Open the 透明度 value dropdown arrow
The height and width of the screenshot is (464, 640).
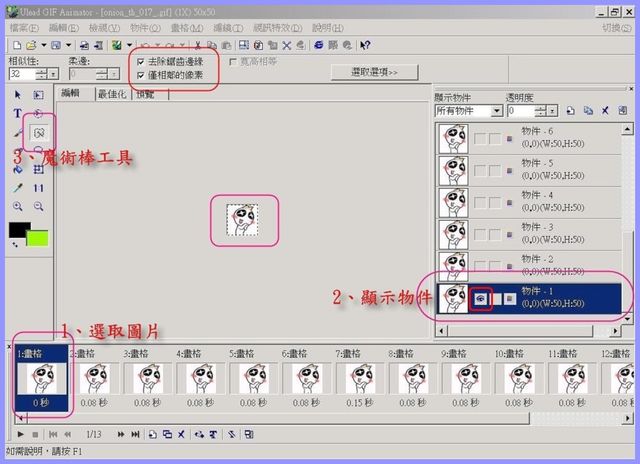click(x=553, y=111)
